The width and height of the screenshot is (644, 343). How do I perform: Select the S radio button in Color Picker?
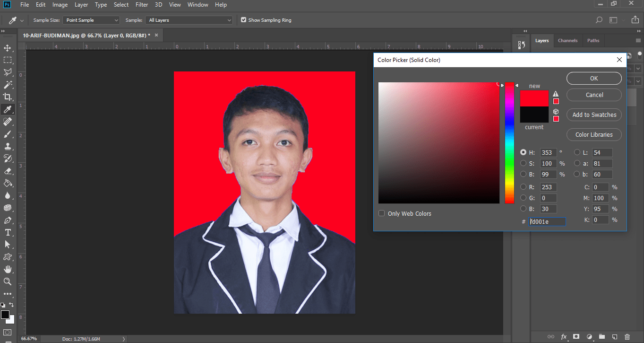524,163
